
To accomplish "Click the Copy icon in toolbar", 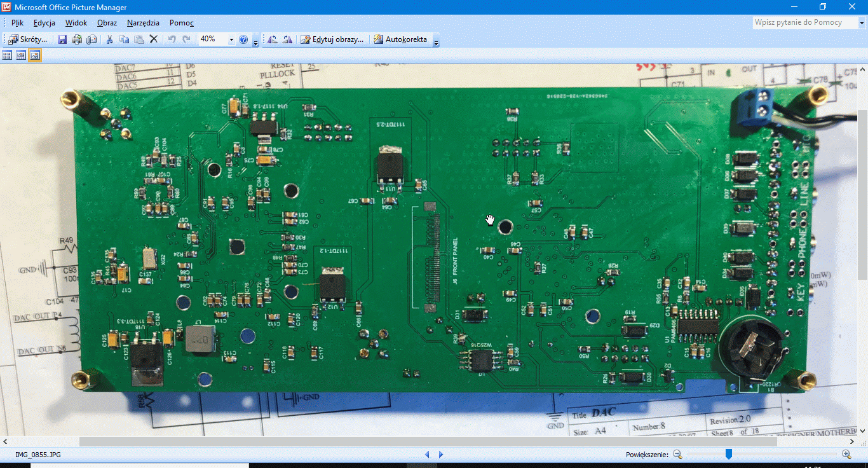I will (x=124, y=39).
